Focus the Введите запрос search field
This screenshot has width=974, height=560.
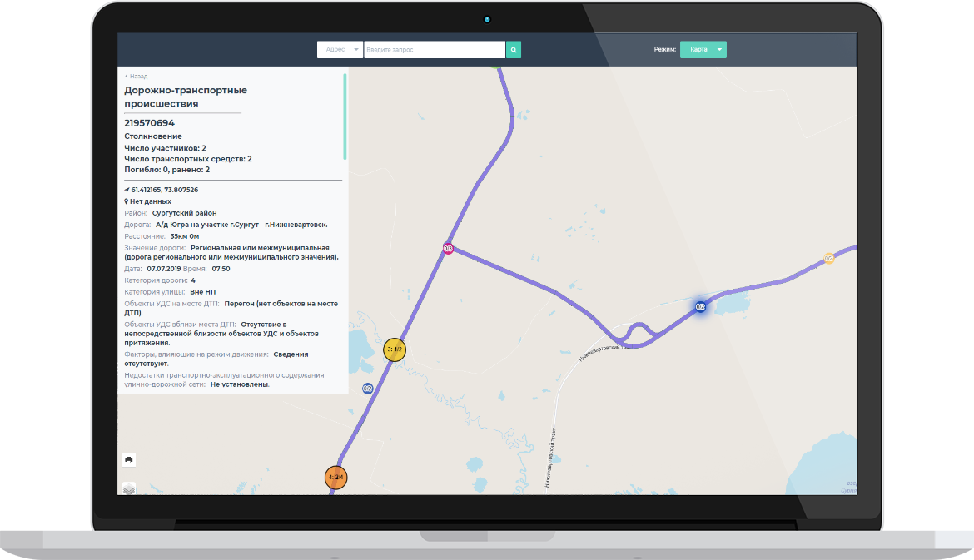435,50
